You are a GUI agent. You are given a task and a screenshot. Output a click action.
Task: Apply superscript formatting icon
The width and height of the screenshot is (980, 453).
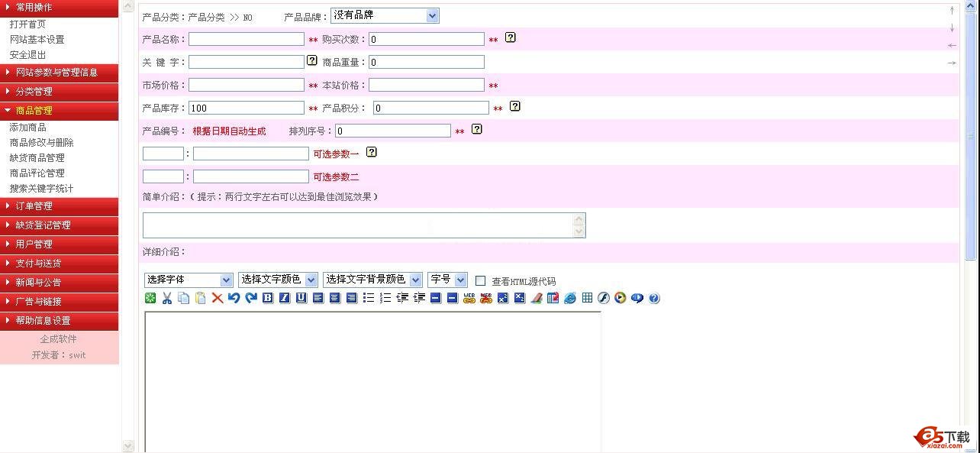coord(503,298)
